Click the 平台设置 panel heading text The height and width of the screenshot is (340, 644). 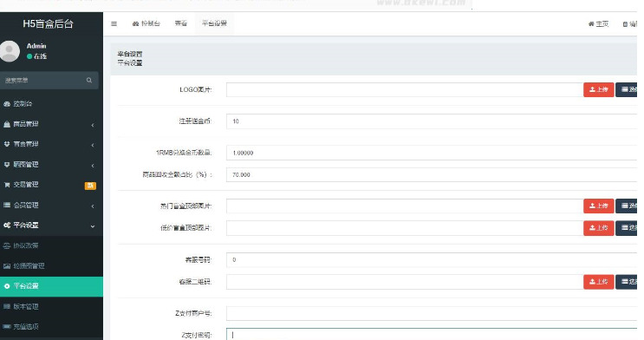coord(130,54)
